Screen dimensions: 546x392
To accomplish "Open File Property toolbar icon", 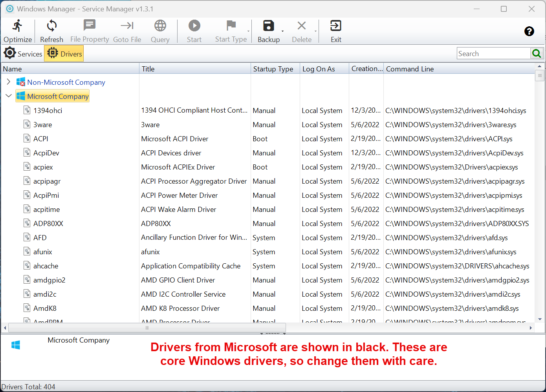I will 90,26.
